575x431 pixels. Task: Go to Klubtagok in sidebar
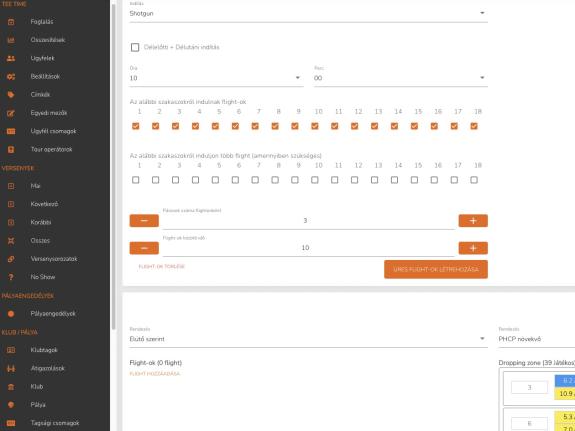44,350
